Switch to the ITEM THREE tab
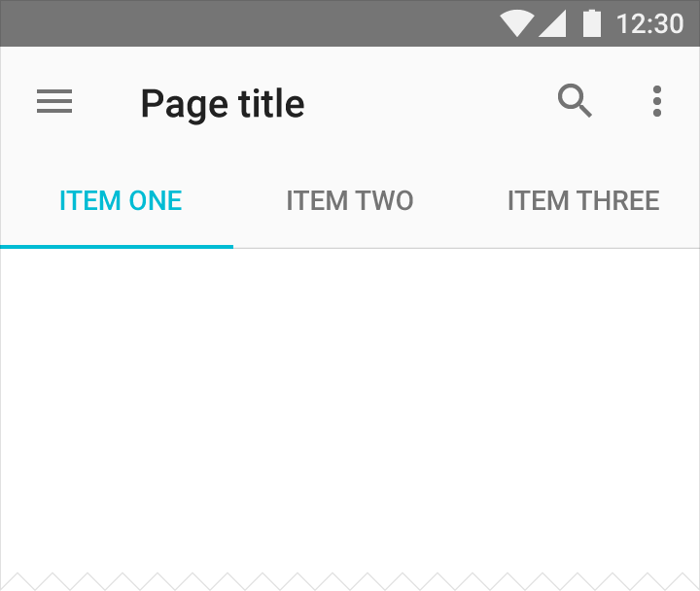 coord(583,200)
